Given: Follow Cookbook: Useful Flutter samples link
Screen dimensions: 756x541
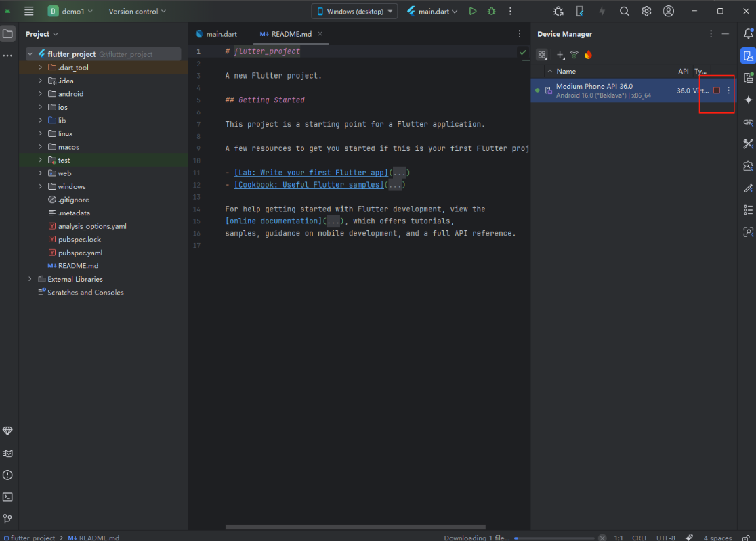Looking at the screenshot, I should click(x=309, y=184).
